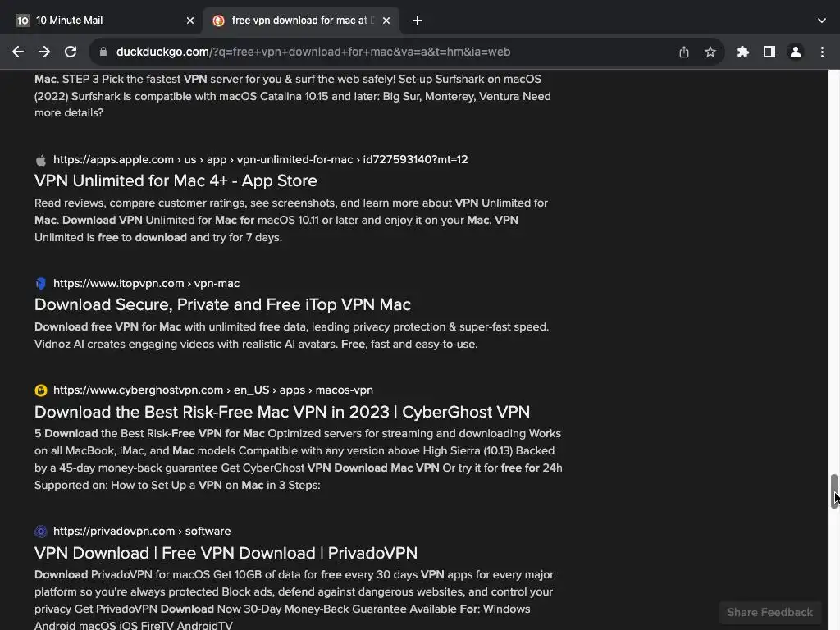This screenshot has height=630, width=840.
Task: Click the DuckDuckGo tab favicon
Action: tap(218, 21)
